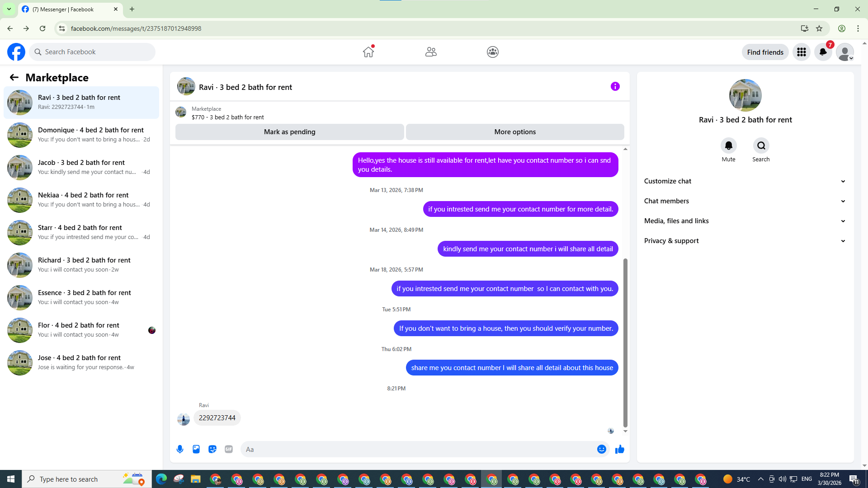
Task: Mute the Ravi conversation
Action: tap(728, 145)
